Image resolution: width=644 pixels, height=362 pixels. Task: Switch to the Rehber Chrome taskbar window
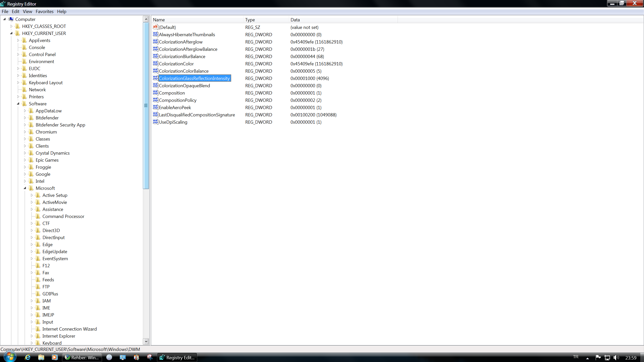pos(82,357)
